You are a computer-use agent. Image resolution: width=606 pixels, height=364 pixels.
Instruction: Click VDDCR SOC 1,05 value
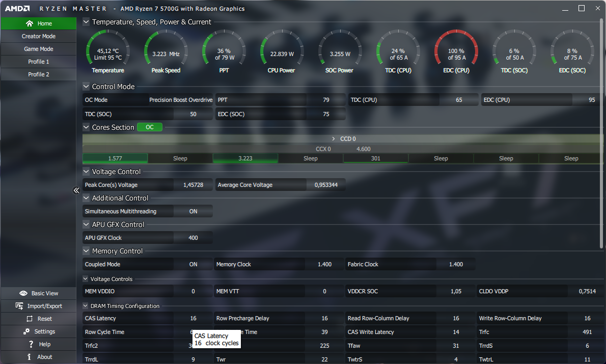456,291
